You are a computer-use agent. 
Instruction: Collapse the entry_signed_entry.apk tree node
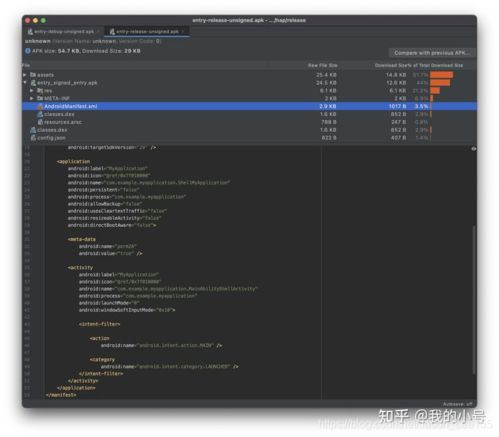pyautogui.click(x=25, y=83)
